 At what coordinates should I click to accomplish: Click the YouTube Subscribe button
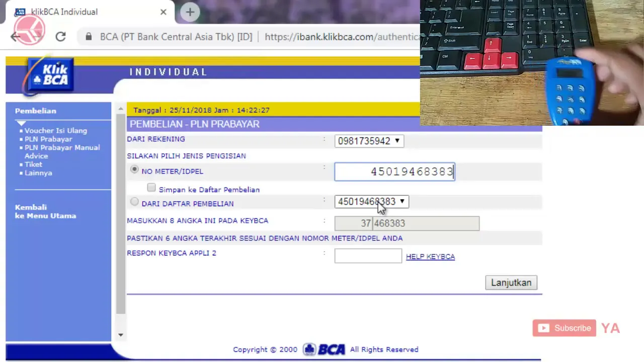(x=565, y=328)
